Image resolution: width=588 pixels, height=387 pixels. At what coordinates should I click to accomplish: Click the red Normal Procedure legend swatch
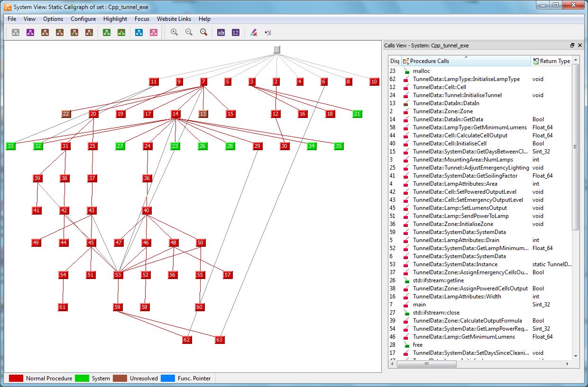[16, 378]
